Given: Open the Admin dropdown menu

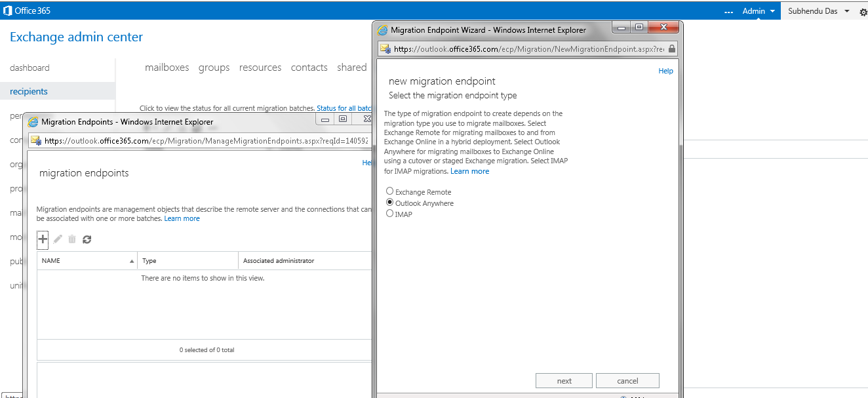Looking at the screenshot, I should [x=759, y=11].
